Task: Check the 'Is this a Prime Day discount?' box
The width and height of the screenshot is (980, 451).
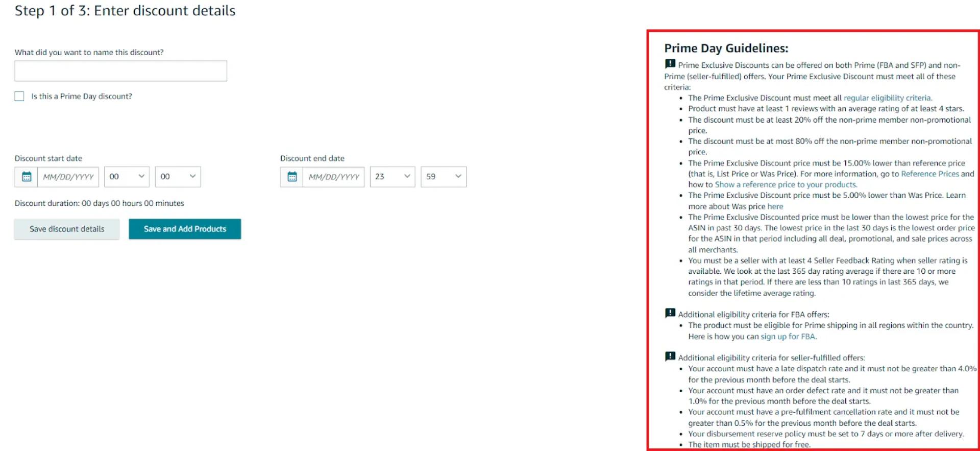Action: pyautogui.click(x=19, y=97)
